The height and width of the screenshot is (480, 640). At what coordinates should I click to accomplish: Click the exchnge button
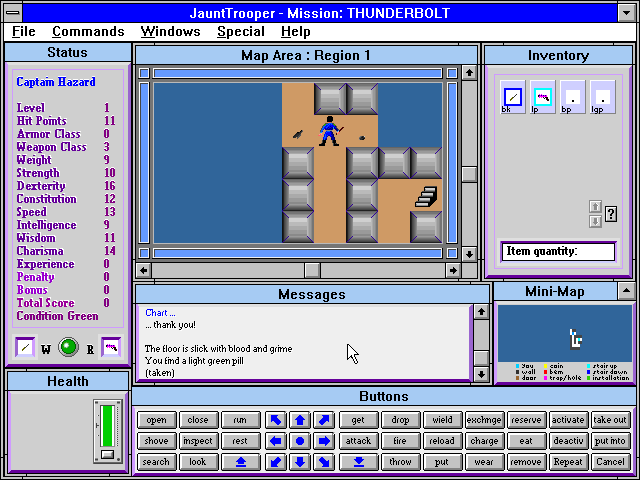(484, 420)
